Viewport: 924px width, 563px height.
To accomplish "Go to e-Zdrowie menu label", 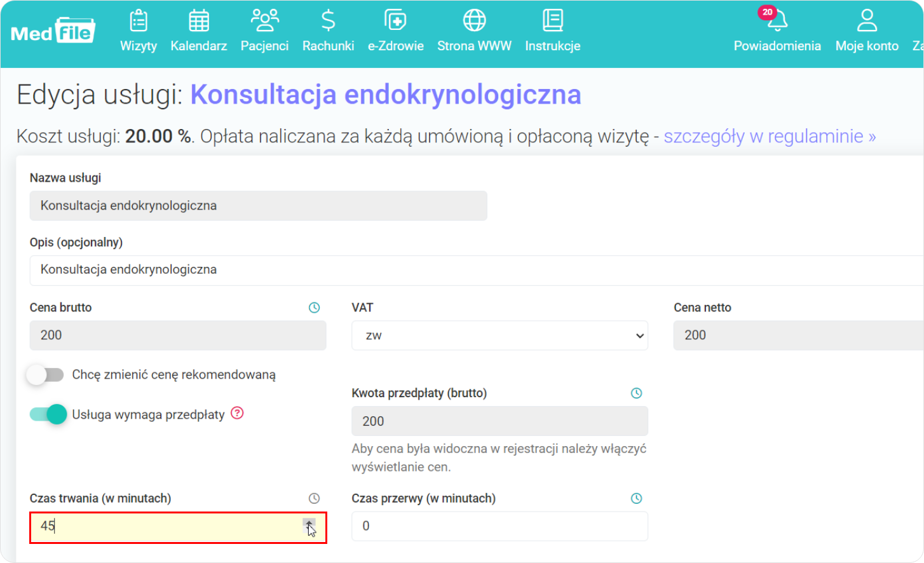I will [395, 46].
